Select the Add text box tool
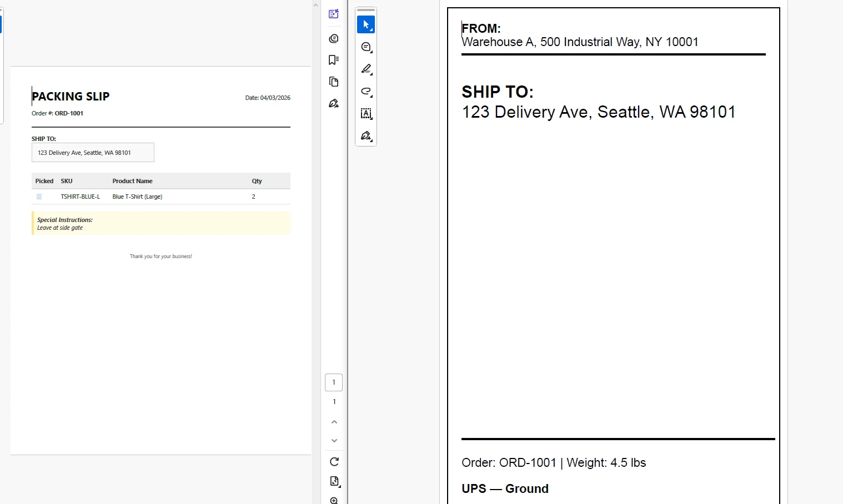Screen dimensions: 843x504 (x=366, y=113)
